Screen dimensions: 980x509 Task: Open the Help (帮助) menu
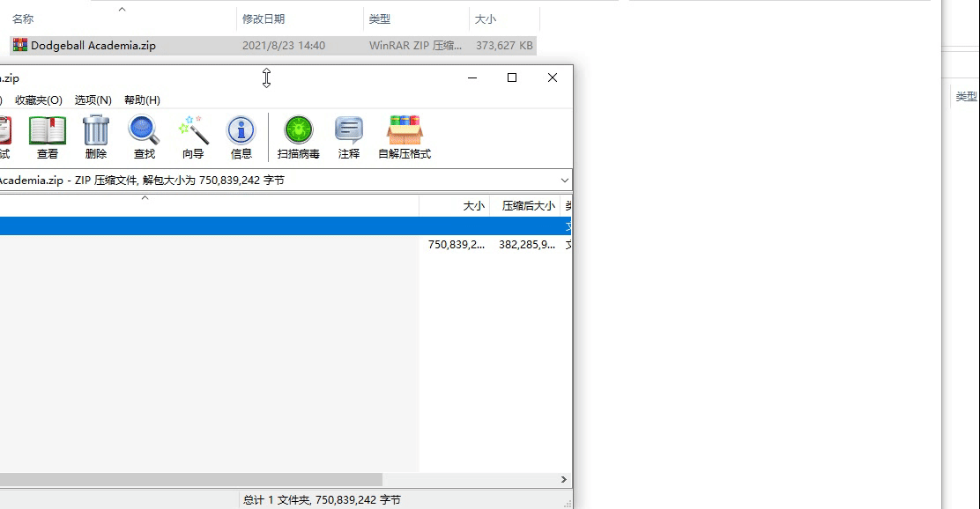point(142,100)
